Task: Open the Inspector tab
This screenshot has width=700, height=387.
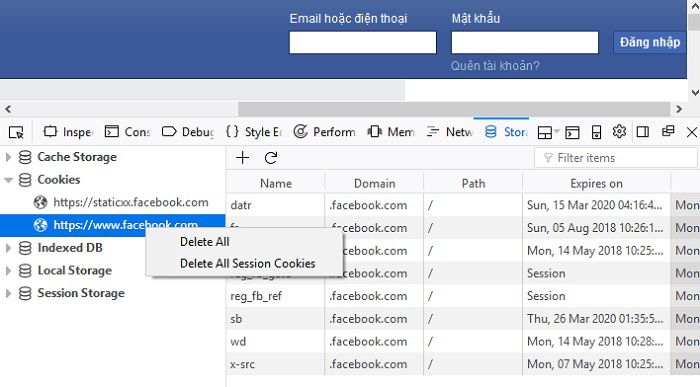Action: click(68, 132)
